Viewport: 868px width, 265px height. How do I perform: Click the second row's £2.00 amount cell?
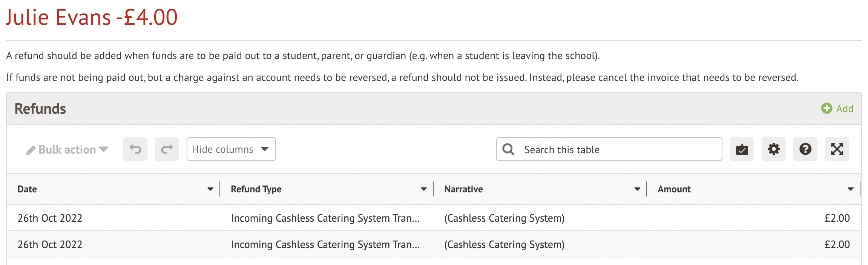point(837,244)
